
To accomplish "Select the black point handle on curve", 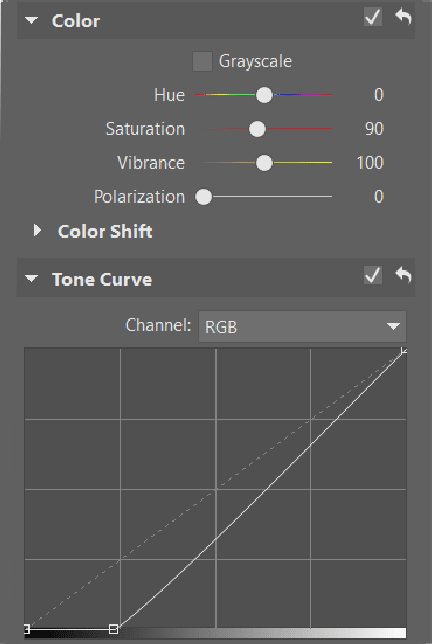I will pyautogui.click(x=26, y=629).
